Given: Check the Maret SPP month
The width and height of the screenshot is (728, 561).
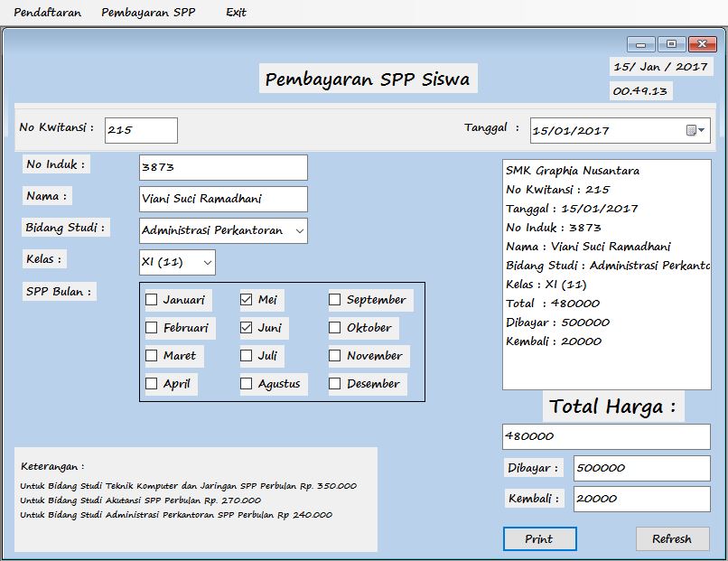Looking at the screenshot, I should (x=152, y=356).
